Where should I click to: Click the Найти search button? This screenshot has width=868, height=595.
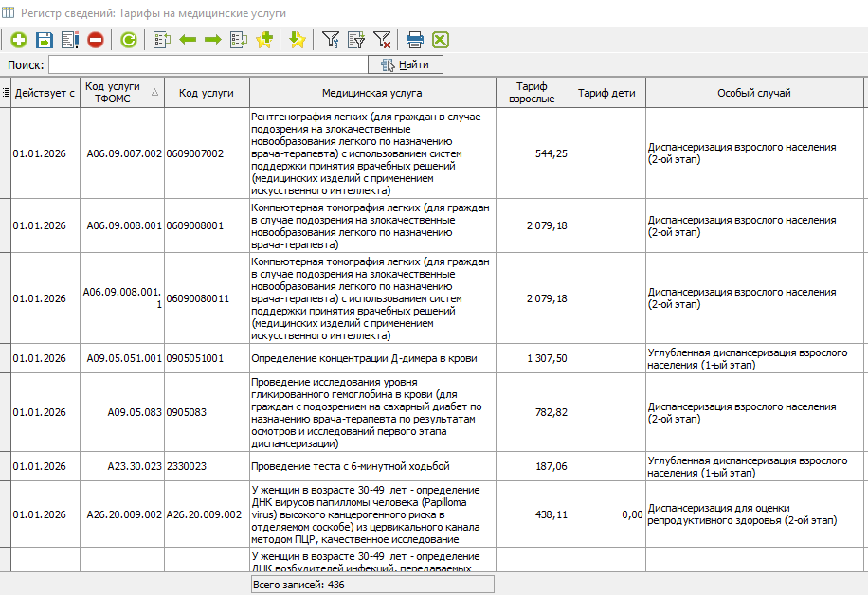406,64
